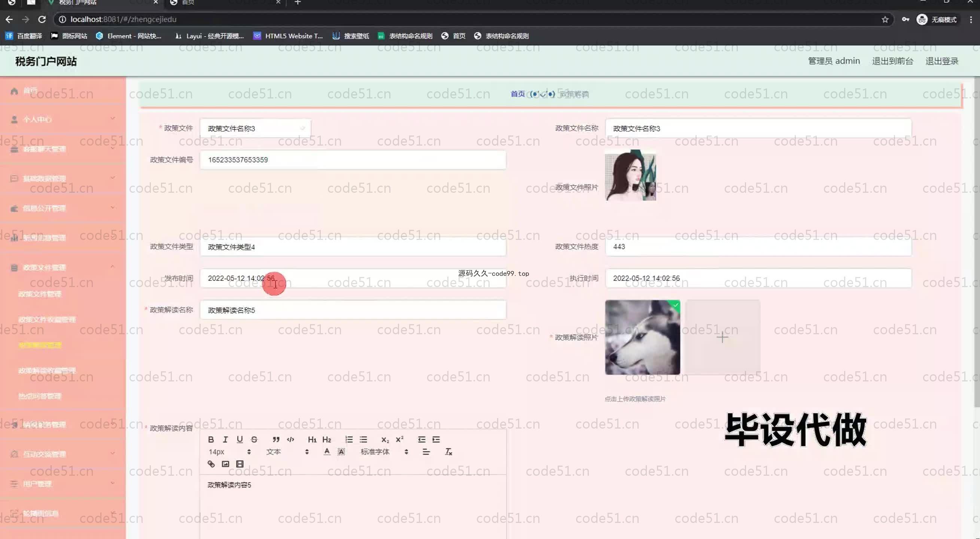Open the 热点问答管理 submenu item

[40, 396]
